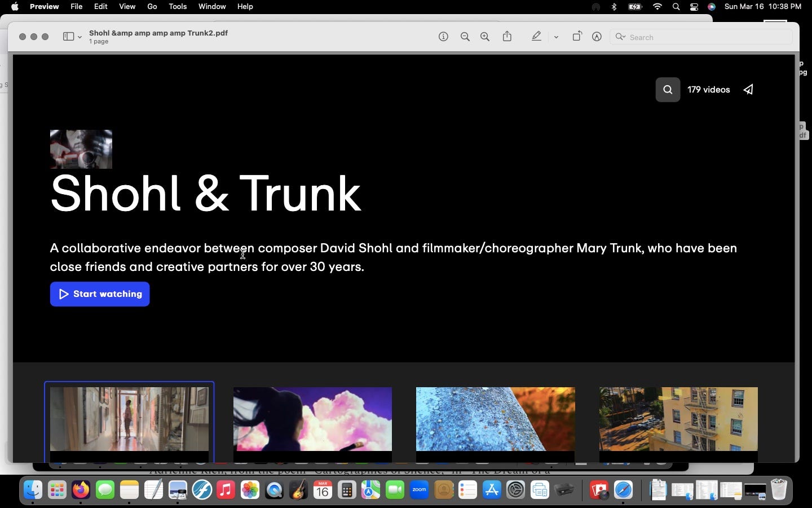Zoom out using the magnifier minus icon
Image resolution: width=812 pixels, height=508 pixels.
[465, 37]
